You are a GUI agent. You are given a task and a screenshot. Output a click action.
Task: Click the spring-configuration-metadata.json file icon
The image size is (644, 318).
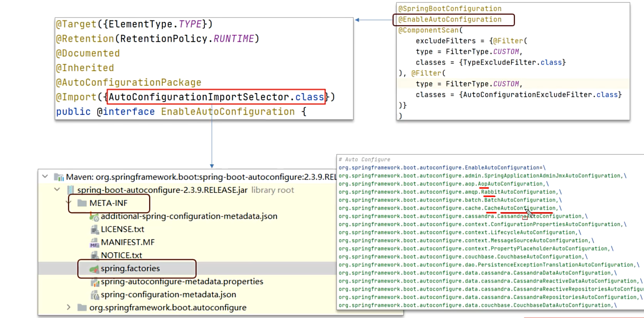pos(95,295)
